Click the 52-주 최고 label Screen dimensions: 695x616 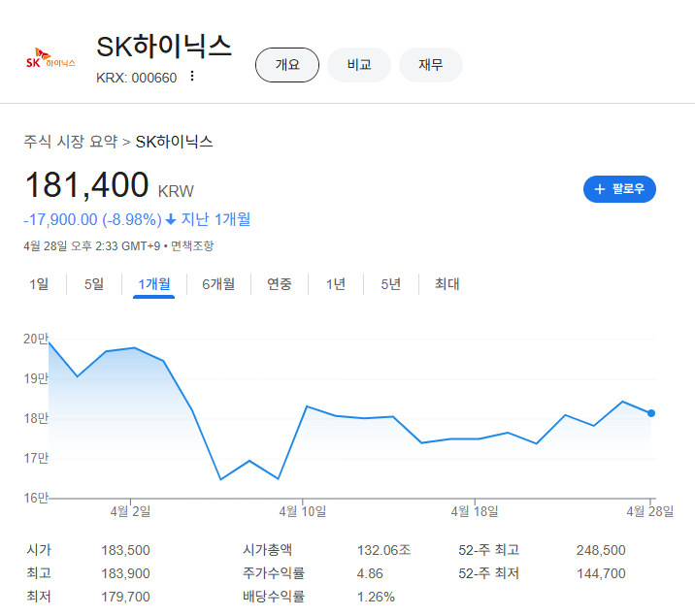[489, 550]
